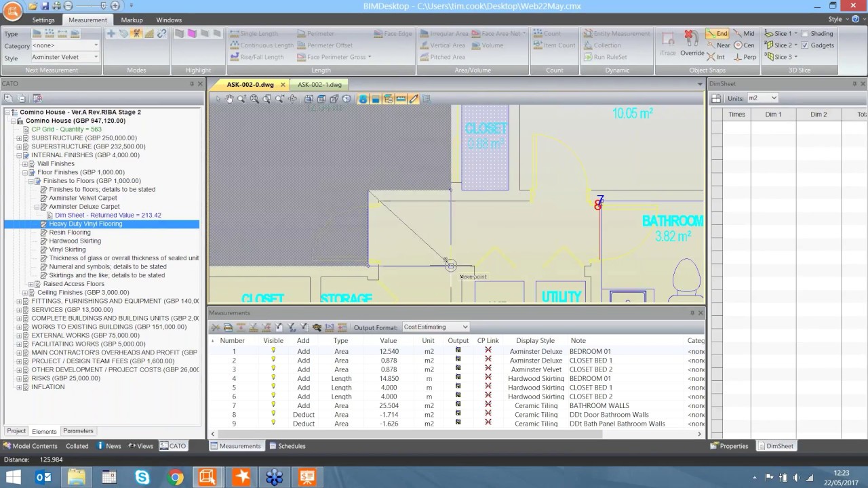Open the Units m2 dropdown in DimSheet
The height and width of the screenshot is (488, 868).
tap(762, 98)
